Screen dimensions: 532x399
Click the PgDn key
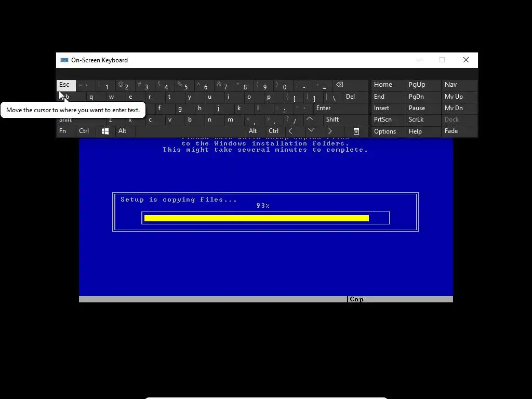(x=423, y=97)
